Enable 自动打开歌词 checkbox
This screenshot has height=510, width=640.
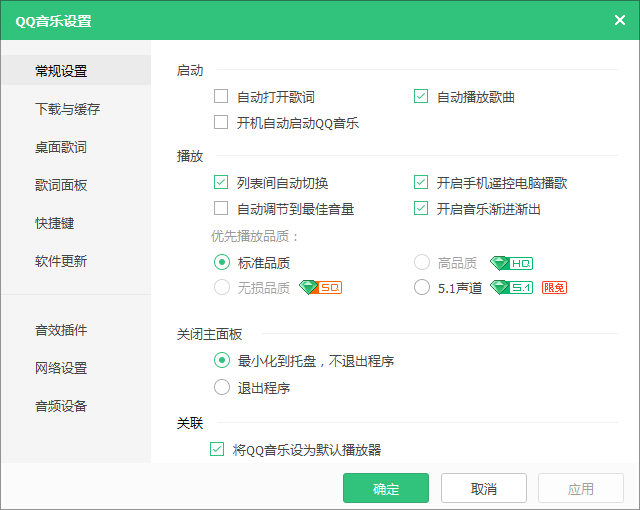[x=221, y=97]
